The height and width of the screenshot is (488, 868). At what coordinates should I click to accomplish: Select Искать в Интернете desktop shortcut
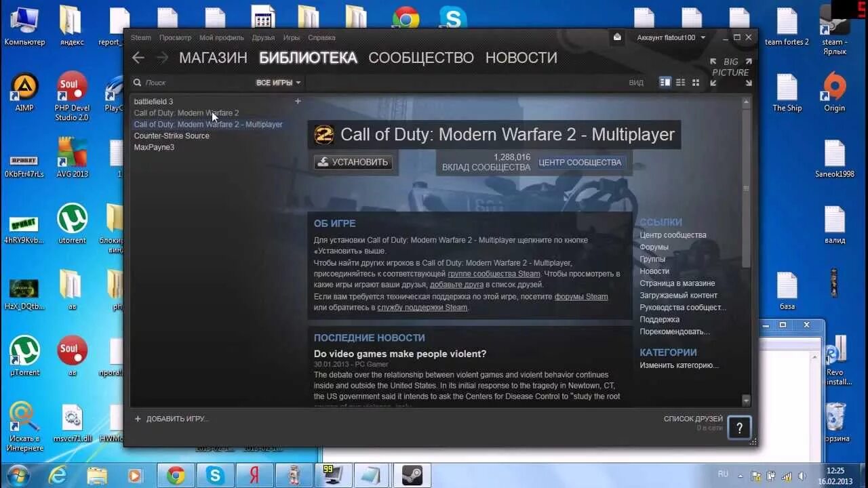coord(24,427)
